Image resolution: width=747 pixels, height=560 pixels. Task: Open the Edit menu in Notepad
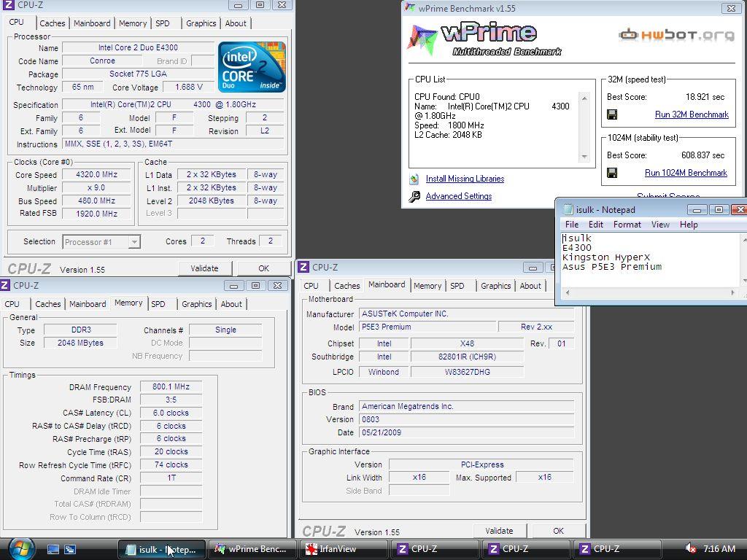click(x=595, y=225)
